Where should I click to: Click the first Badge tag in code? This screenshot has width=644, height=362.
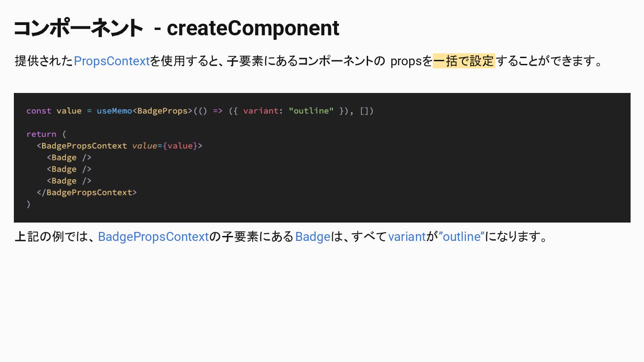(x=64, y=157)
